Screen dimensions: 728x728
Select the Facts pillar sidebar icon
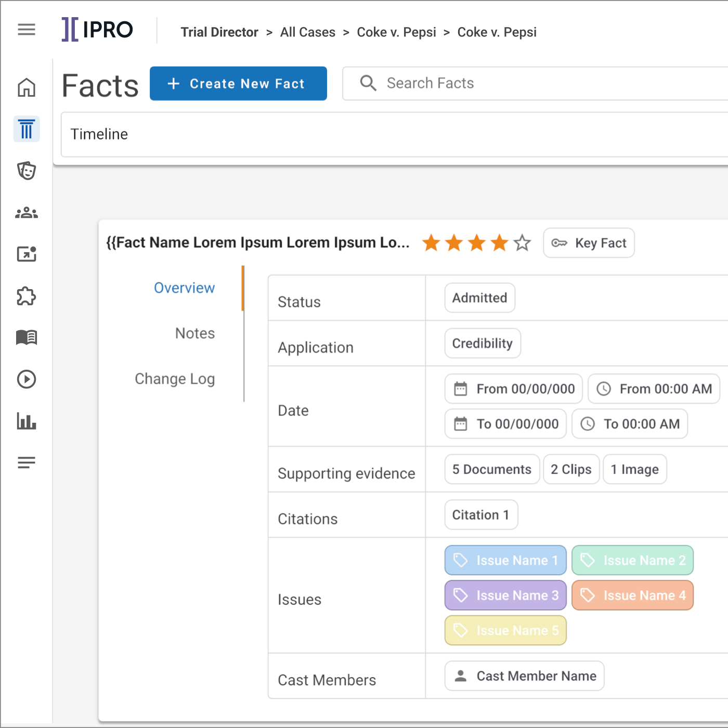27,129
